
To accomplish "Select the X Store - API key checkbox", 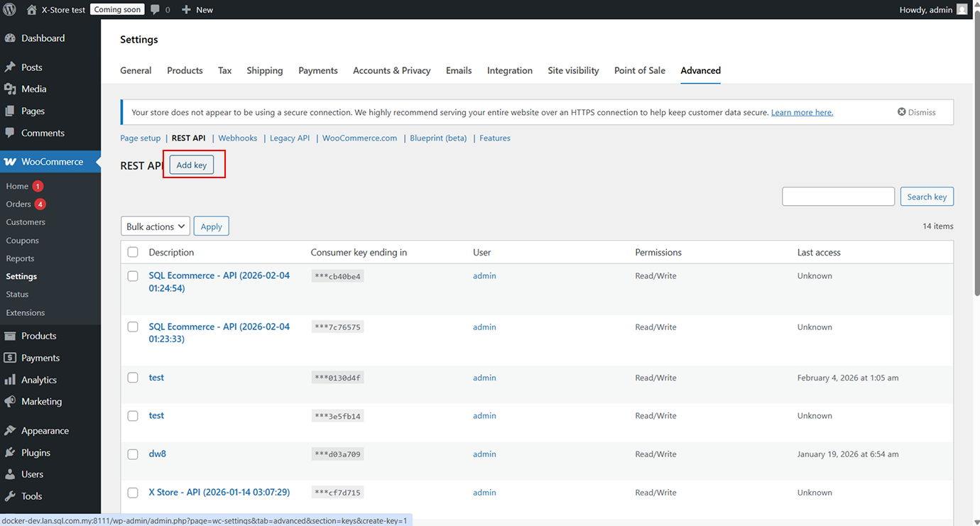I will tap(133, 492).
